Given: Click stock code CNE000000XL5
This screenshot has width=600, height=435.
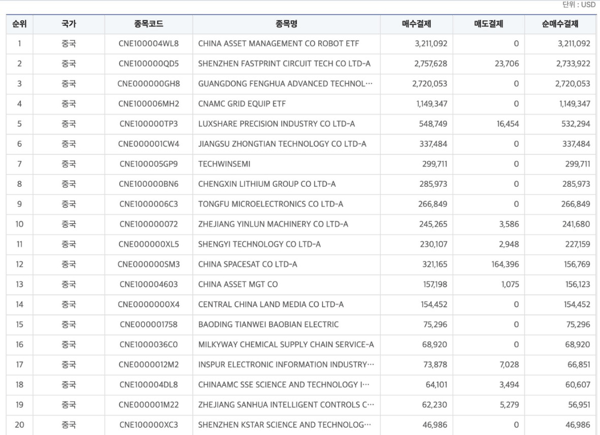Looking at the screenshot, I should click(x=148, y=244).
